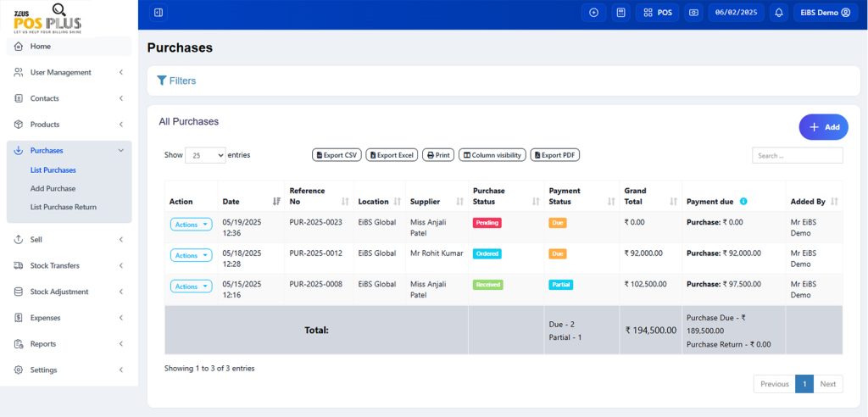Click the Expenses receipt icon
The width and height of the screenshot is (868, 417).
pyautogui.click(x=19, y=318)
